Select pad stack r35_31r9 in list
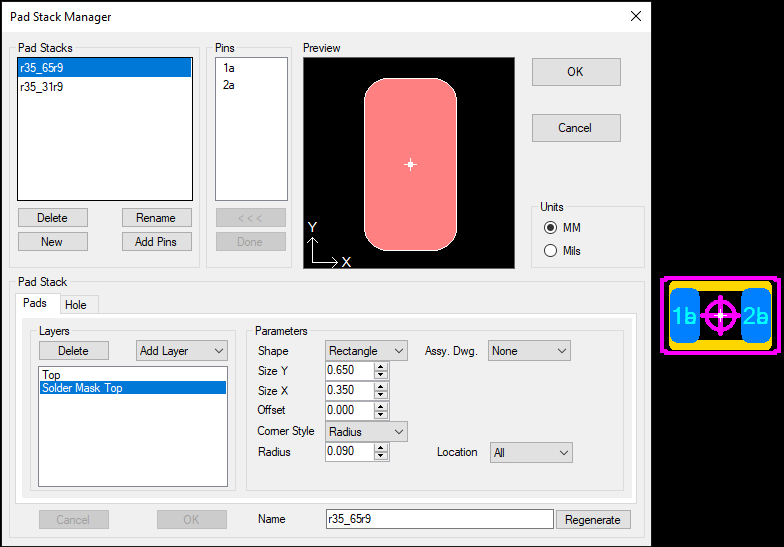Screen dimensions: 784x547 tap(42, 87)
